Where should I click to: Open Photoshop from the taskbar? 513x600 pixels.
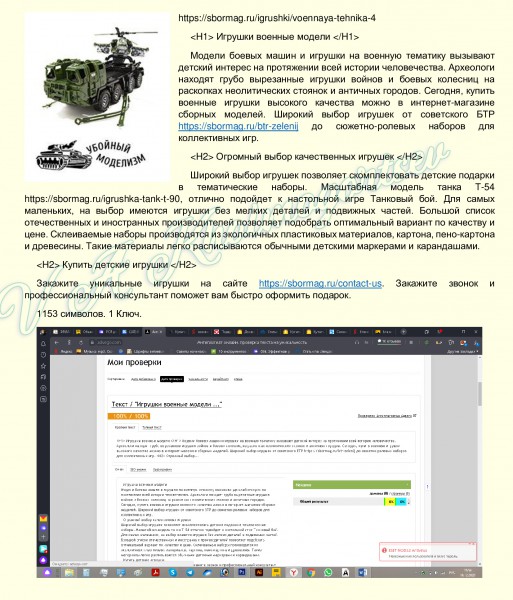click(x=242, y=572)
